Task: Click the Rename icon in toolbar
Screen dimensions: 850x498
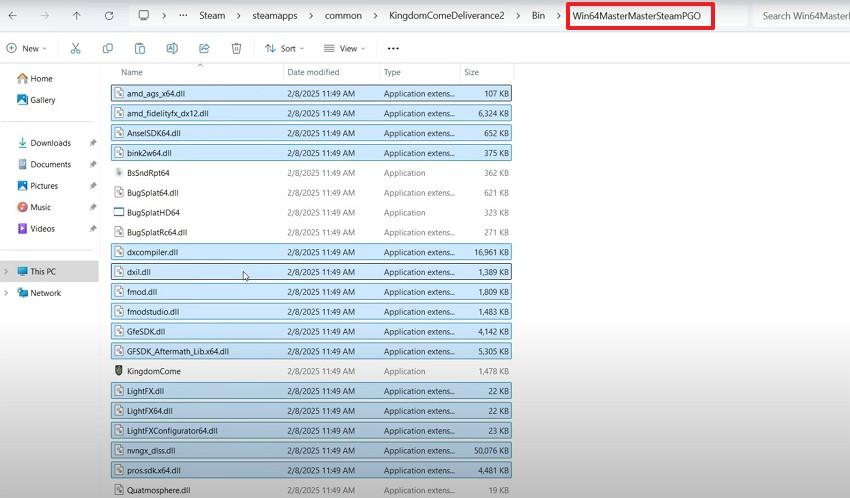Action: (172, 48)
